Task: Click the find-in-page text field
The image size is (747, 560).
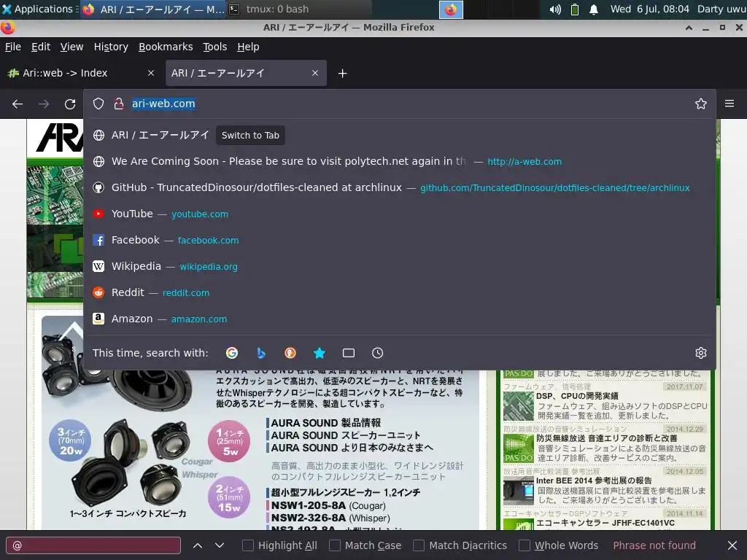Action: click(x=93, y=545)
